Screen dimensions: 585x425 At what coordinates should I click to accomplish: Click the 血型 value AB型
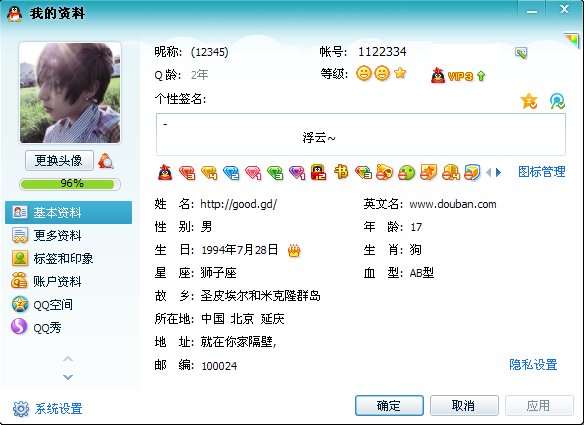422,273
